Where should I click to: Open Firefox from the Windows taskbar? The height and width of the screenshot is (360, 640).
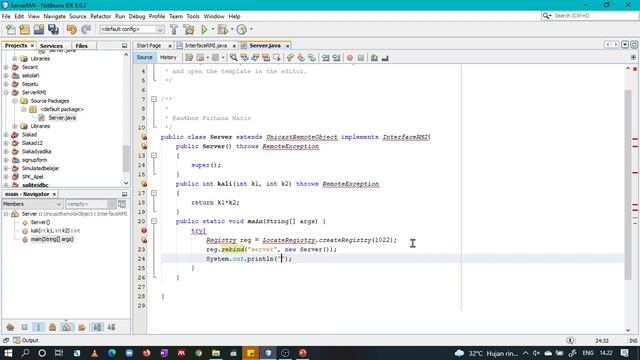(x=147, y=353)
